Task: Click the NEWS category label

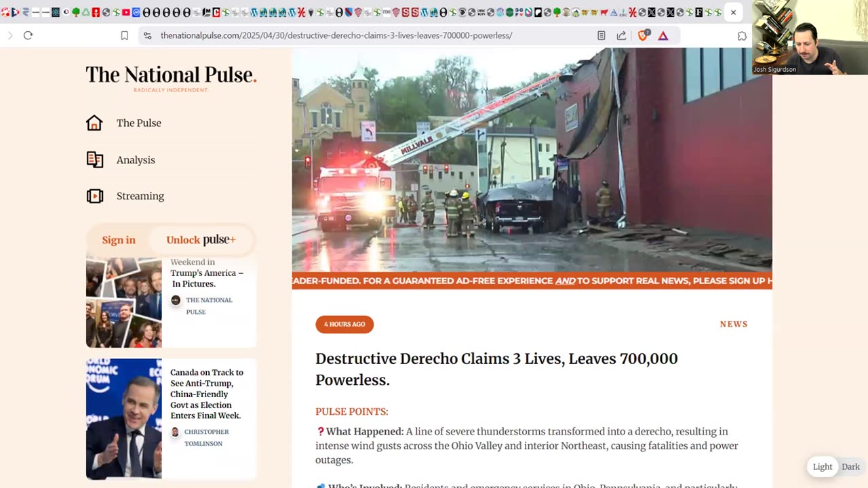Action: coord(734,324)
